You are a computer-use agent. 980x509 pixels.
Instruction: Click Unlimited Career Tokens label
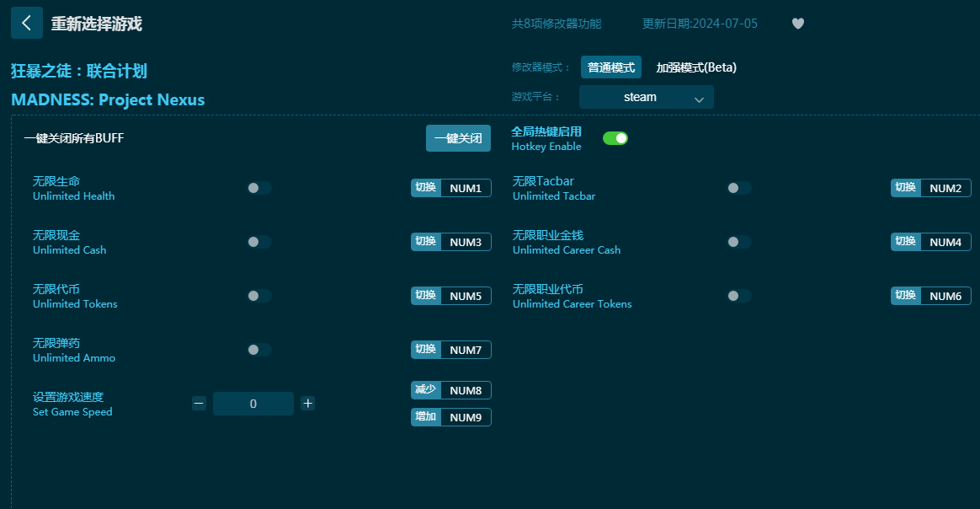pyautogui.click(x=572, y=304)
